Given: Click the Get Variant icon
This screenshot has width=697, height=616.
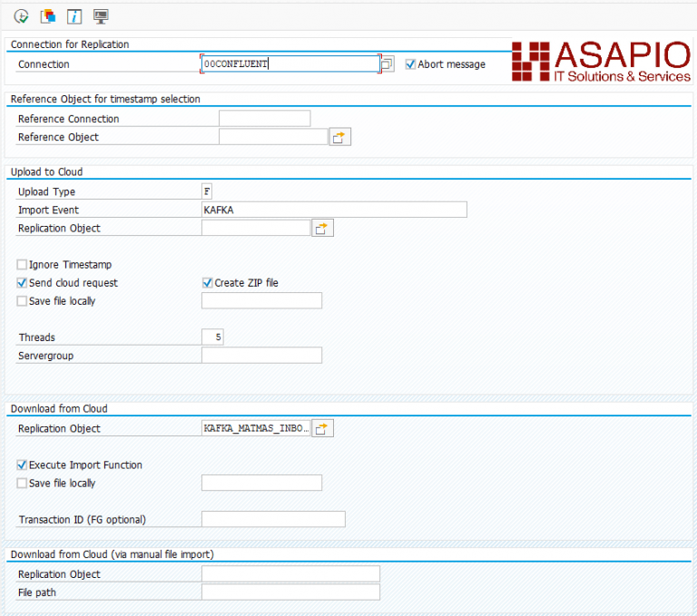Looking at the screenshot, I should tap(47, 16).
